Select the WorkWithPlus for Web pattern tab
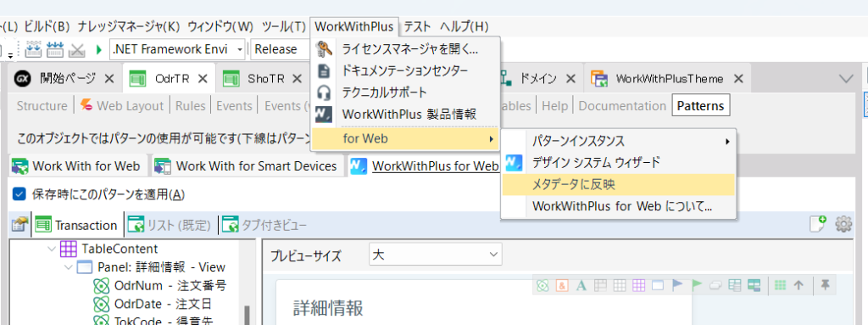This screenshot has width=868, height=325. (425, 165)
